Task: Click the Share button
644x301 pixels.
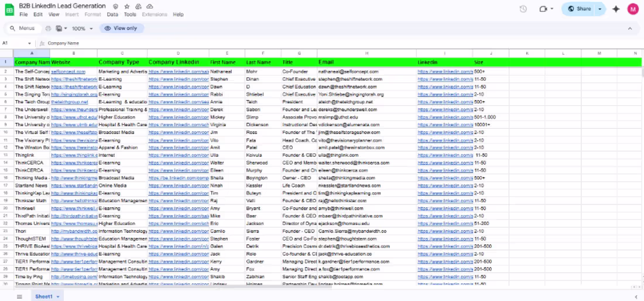Action: 579,9
